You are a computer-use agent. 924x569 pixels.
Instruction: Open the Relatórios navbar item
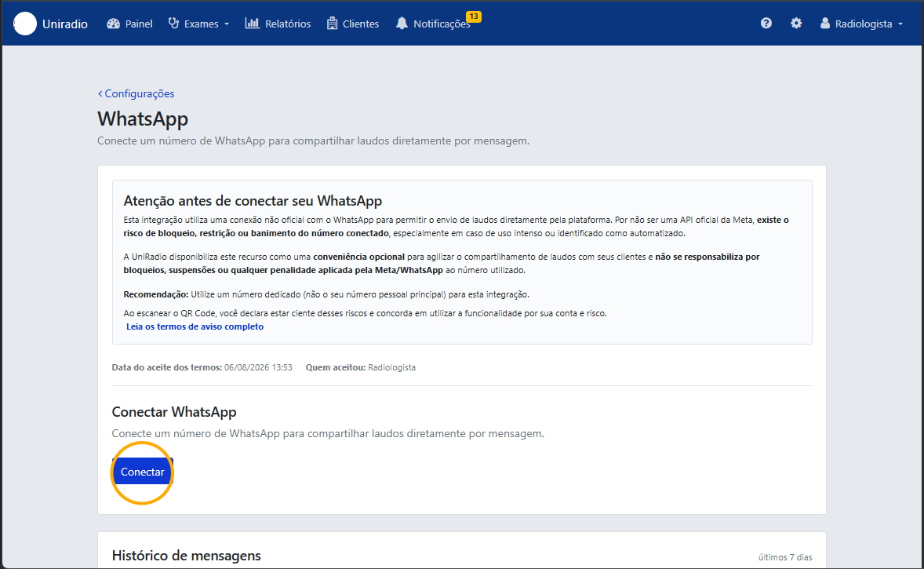pos(278,24)
